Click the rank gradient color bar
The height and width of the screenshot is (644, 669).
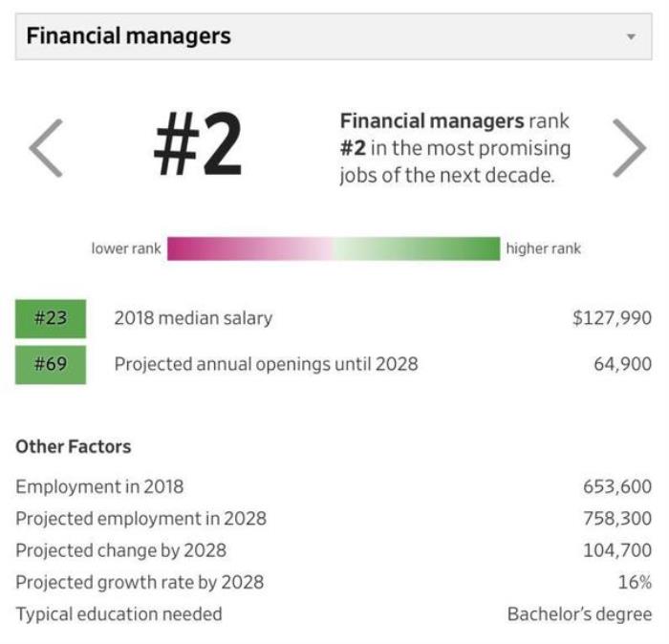(x=334, y=248)
